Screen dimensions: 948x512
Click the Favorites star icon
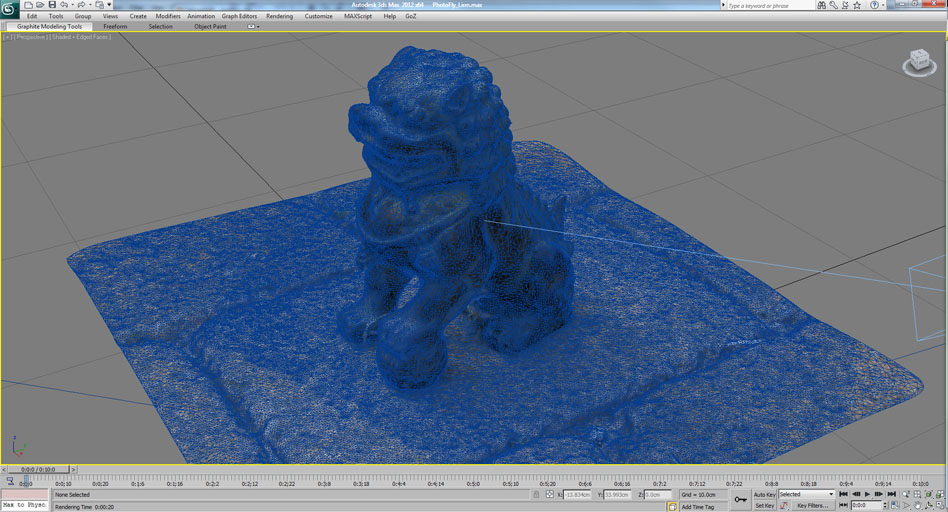click(x=857, y=5)
